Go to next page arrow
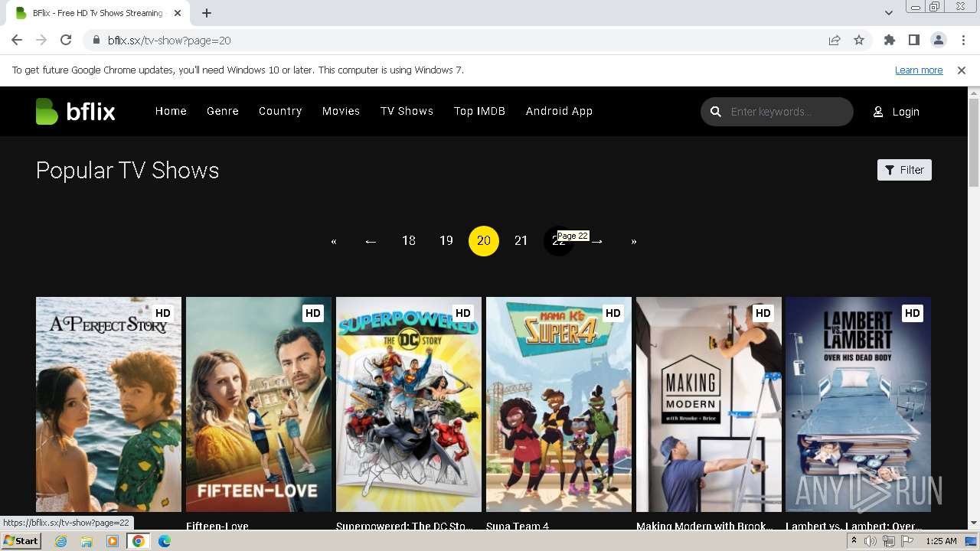This screenshot has height=551, width=980. tap(598, 241)
